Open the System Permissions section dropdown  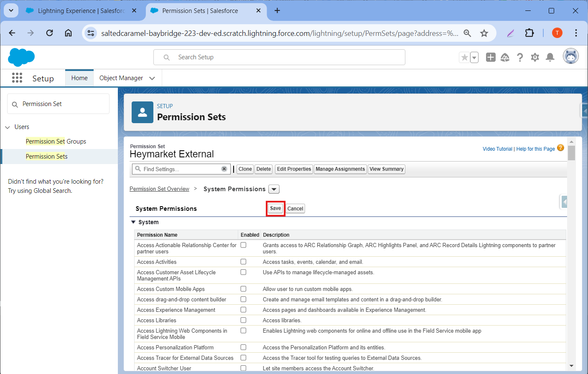click(x=274, y=189)
